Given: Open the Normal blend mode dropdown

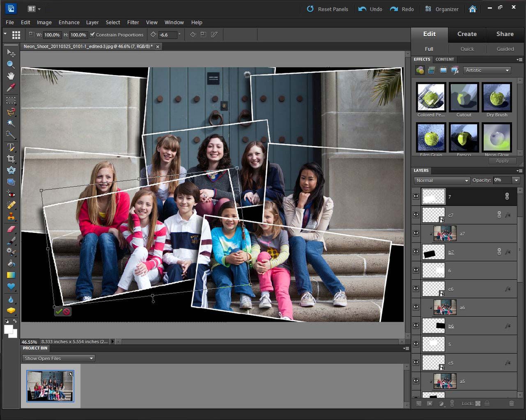Looking at the screenshot, I should click(x=442, y=180).
